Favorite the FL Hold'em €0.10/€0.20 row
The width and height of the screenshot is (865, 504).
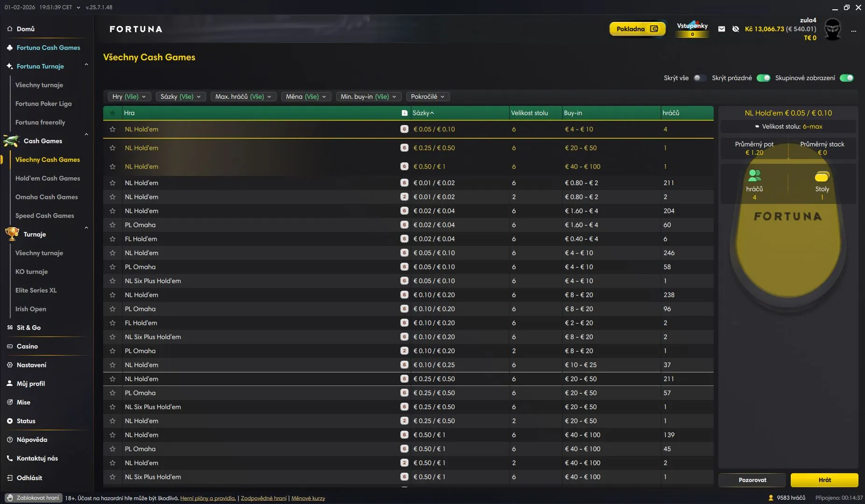[x=113, y=323]
